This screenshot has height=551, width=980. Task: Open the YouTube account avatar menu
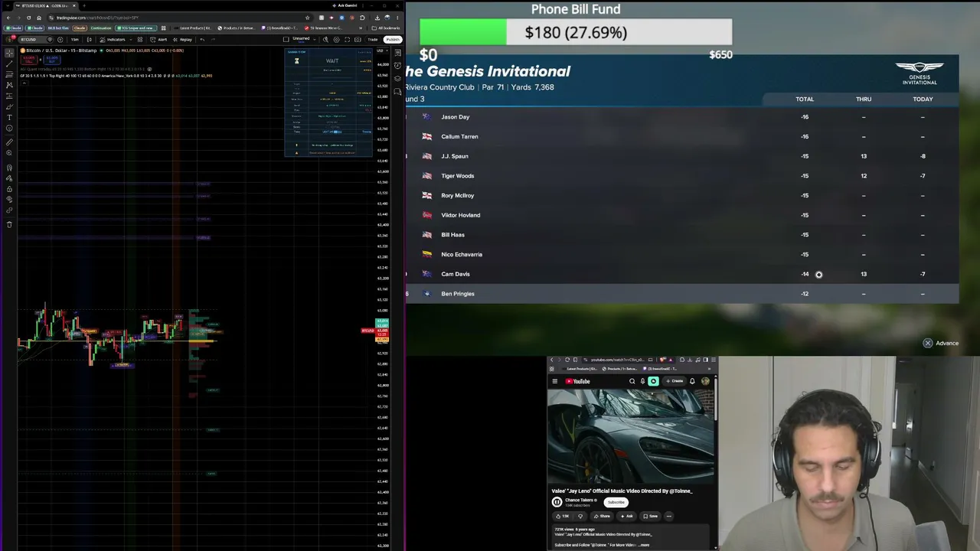(x=705, y=381)
